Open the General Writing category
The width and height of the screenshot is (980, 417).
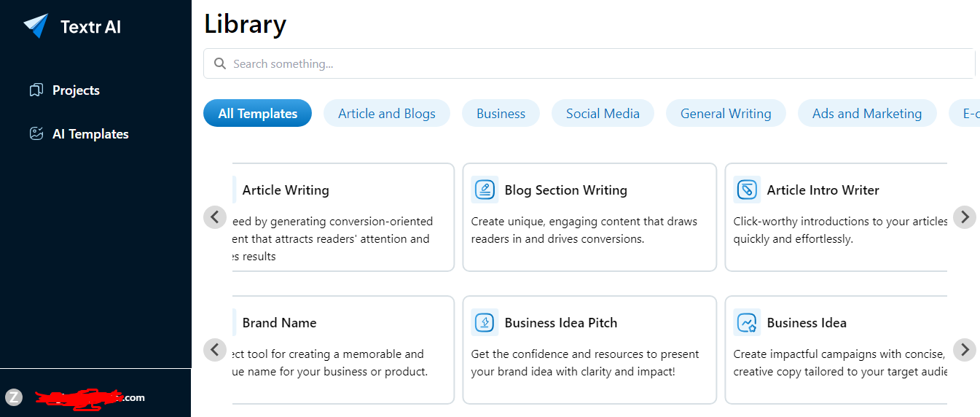coord(726,113)
